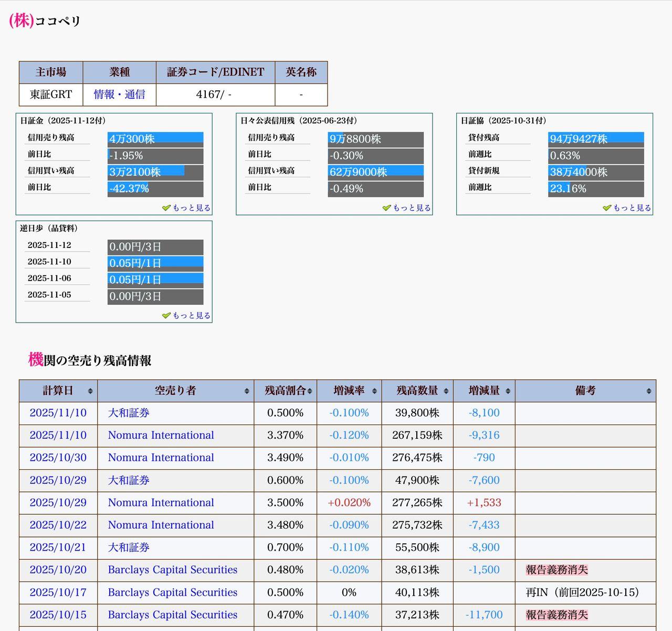Image resolution: width=672 pixels, height=631 pixels.
Task: Open the 情報・通信 industry link
Action: click(119, 95)
